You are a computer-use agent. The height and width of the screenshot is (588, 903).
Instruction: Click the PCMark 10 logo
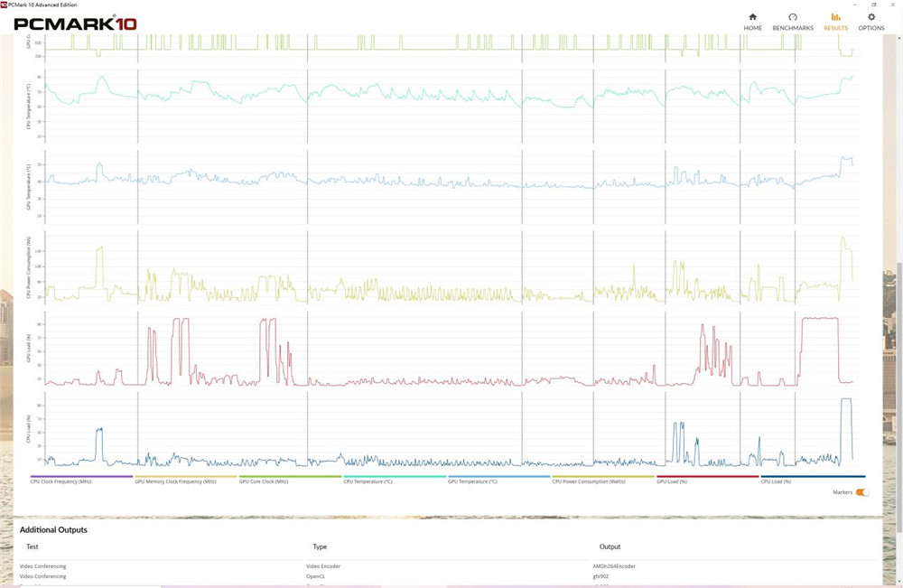76,23
